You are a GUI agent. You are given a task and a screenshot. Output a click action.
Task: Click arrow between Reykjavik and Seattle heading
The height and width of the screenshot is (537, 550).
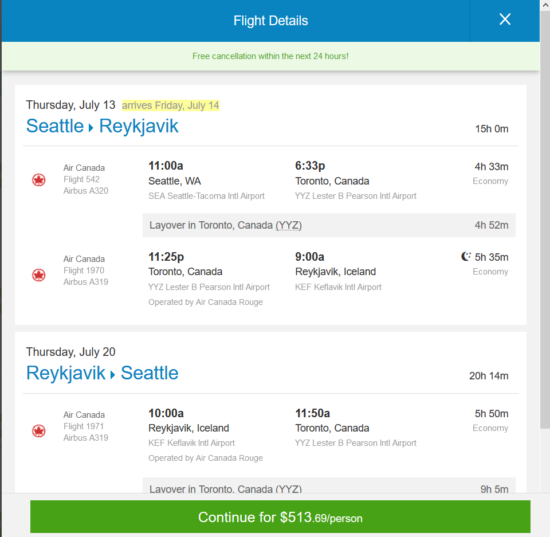(x=113, y=375)
